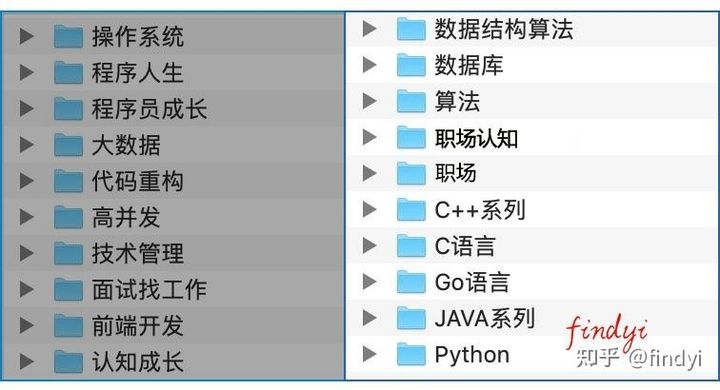Click the 高并发 folder icon
Viewport: 720px width, 390px height.
point(68,217)
